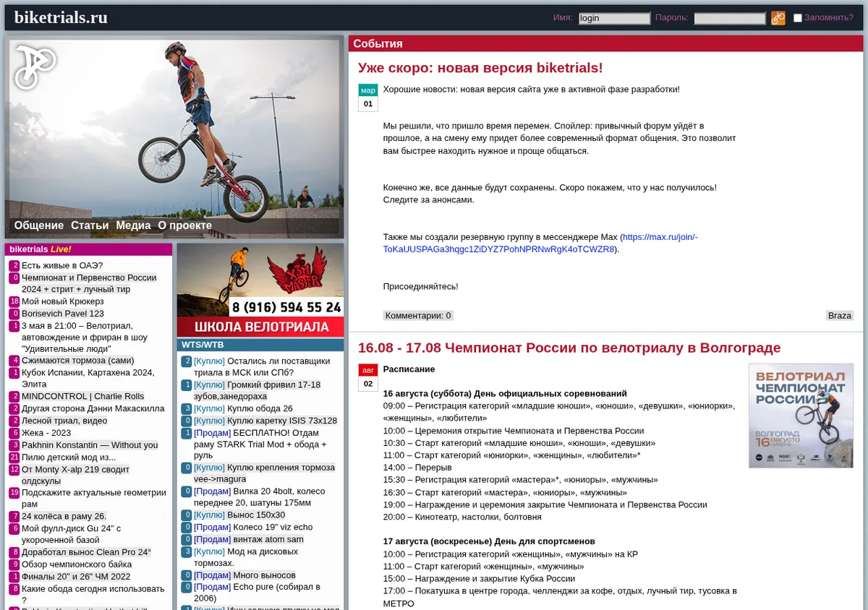Open the Есть живые в ОАЭ? topic
Screen dimensions: 868x610
(62, 265)
